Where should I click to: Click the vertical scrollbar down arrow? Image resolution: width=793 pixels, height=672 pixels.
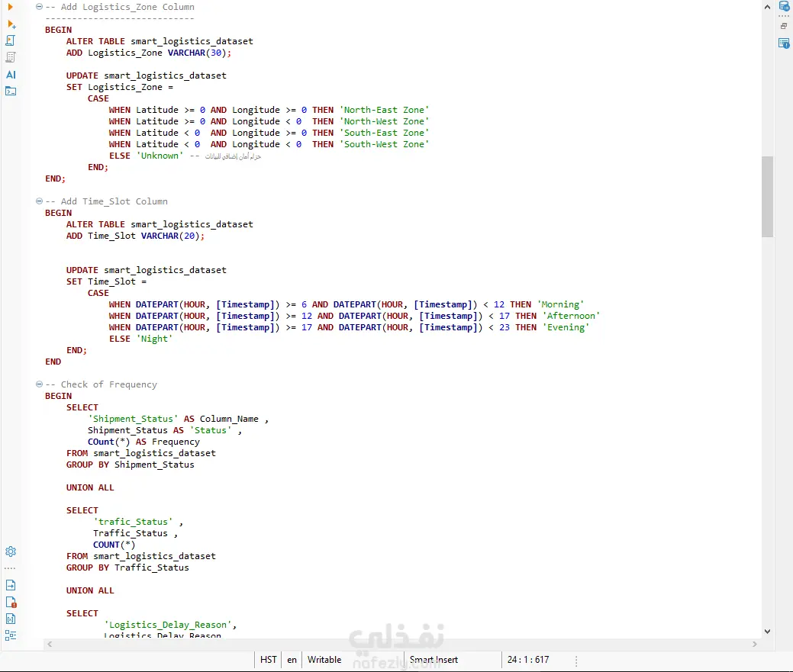[x=767, y=631]
